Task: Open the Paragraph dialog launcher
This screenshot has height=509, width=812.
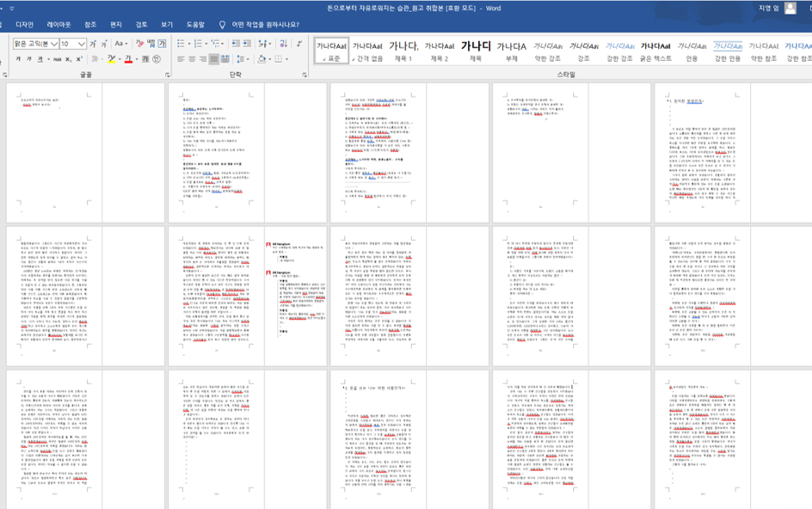Action: [x=305, y=75]
